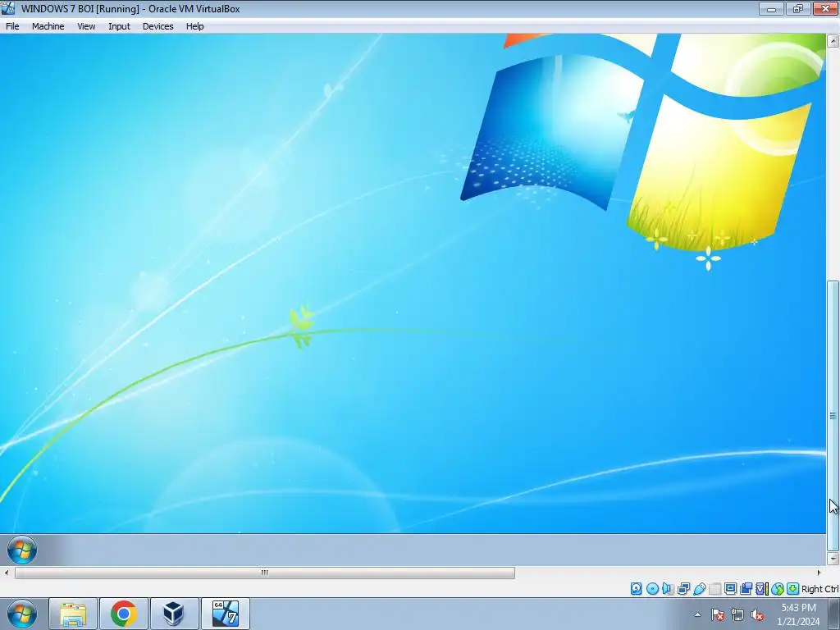The width and height of the screenshot is (840, 630).
Task: Click the network tray icon
Action: [x=737, y=614]
